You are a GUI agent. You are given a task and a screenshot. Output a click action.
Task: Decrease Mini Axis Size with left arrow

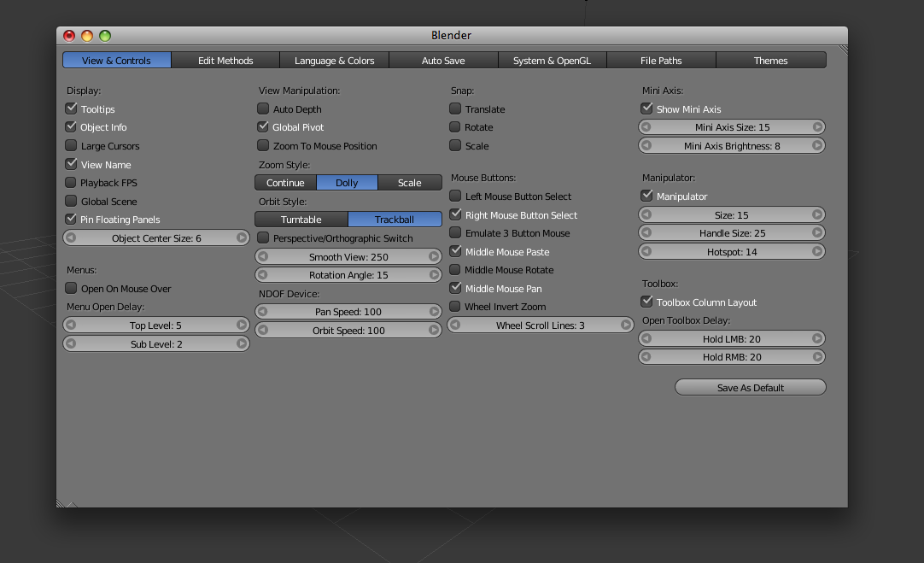point(646,127)
